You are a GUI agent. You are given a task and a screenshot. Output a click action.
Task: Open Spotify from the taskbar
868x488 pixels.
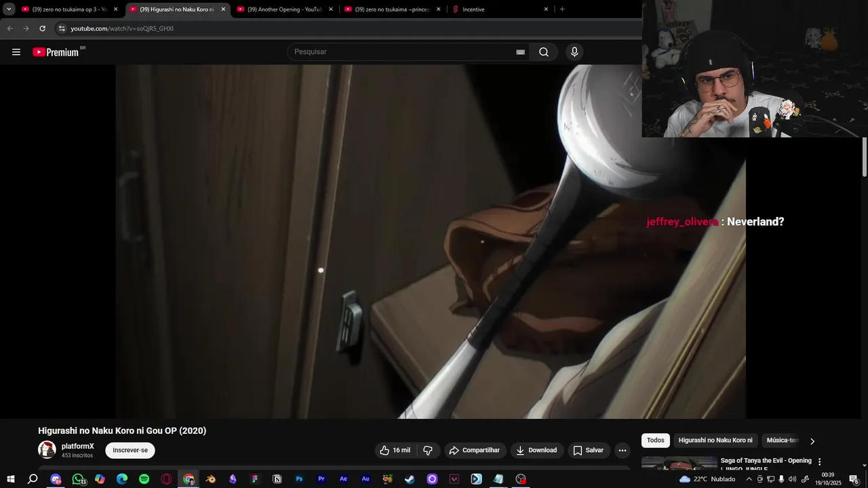(x=144, y=479)
